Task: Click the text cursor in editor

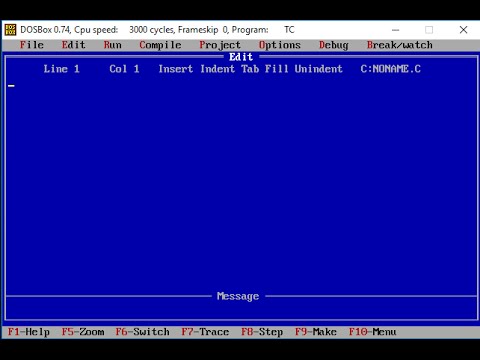Action: point(11,86)
